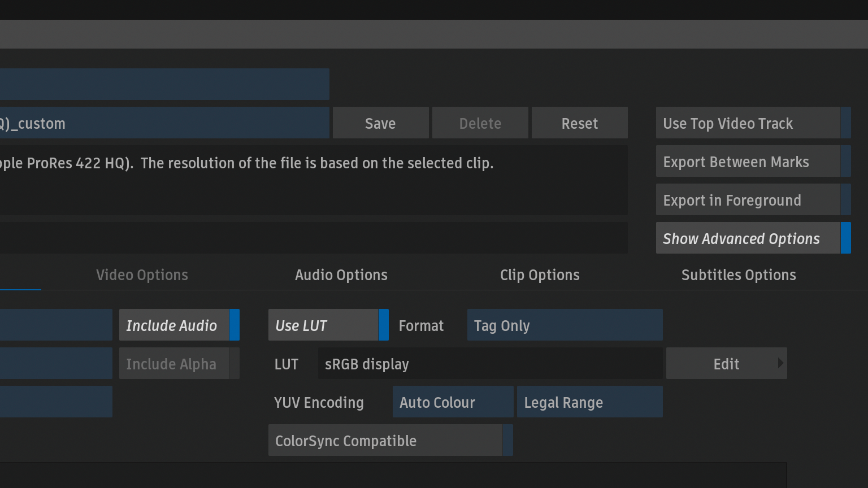868x488 pixels.
Task: Disable Show Advanced Options
Action: 753,238
